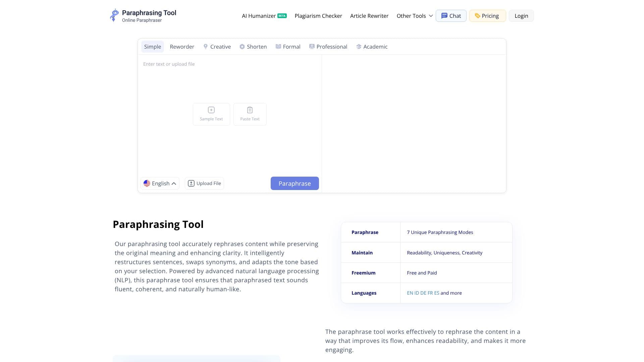Click the DE language link in table
The width and height of the screenshot is (644, 362).
click(423, 293)
